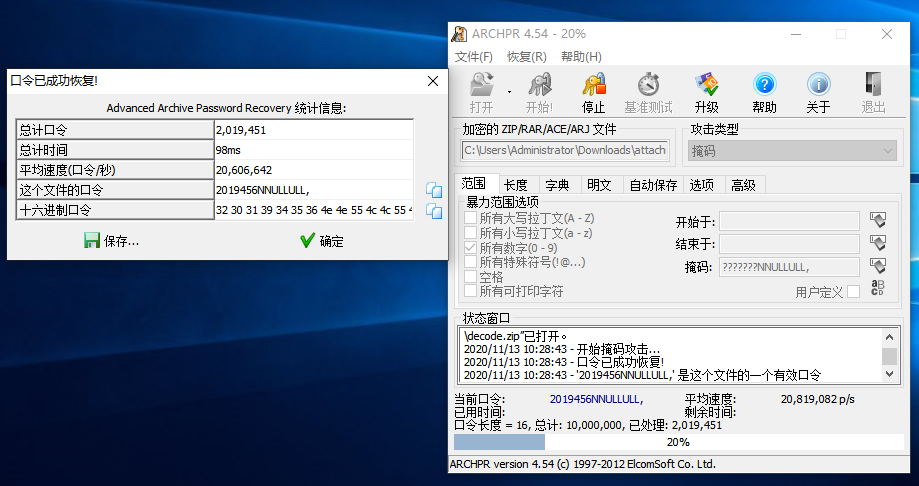Copy the 这个文件的口令 value icon
This screenshot has width=919, height=486.
pyautogui.click(x=434, y=190)
